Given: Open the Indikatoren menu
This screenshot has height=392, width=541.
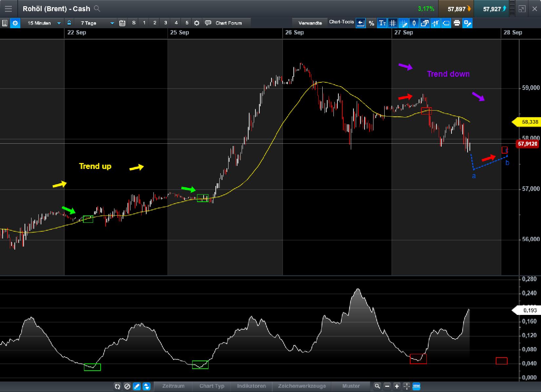Looking at the screenshot, I should tap(251, 386).
